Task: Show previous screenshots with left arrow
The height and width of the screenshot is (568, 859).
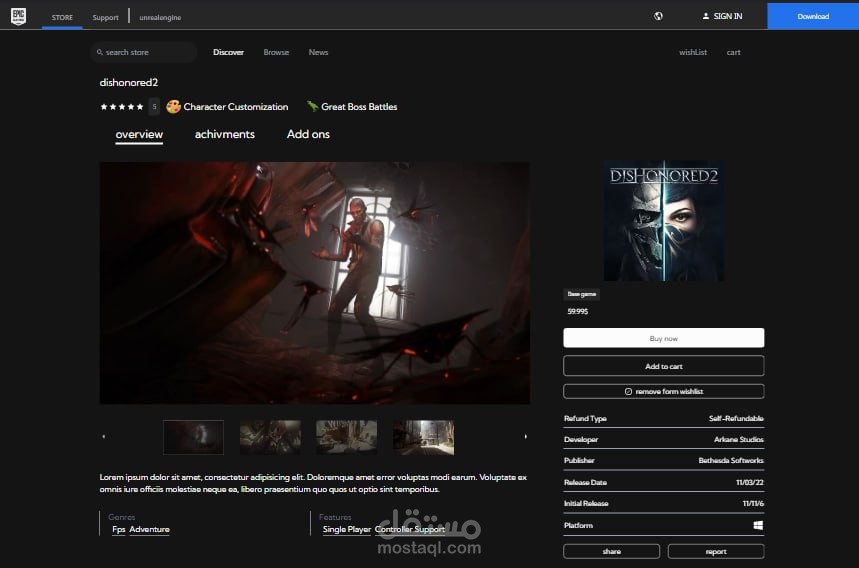Action: (x=104, y=437)
